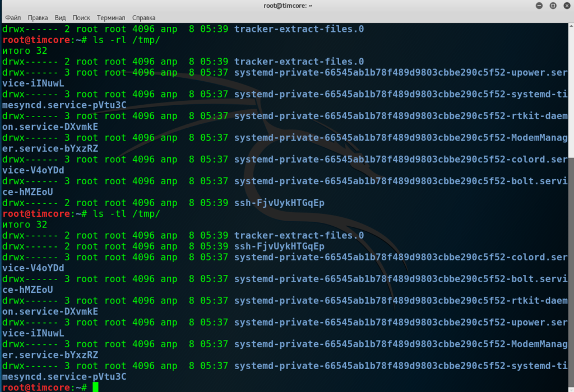The width and height of the screenshot is (574, 392).
Task: Click the first 'итого 32' output line
Action: point(24,51)
